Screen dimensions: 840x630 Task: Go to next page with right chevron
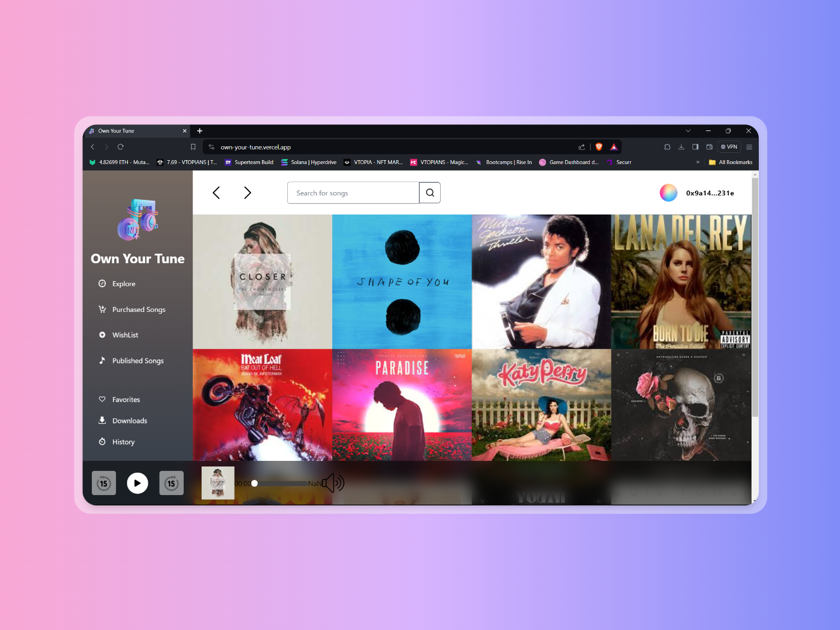tap(248, 193)
